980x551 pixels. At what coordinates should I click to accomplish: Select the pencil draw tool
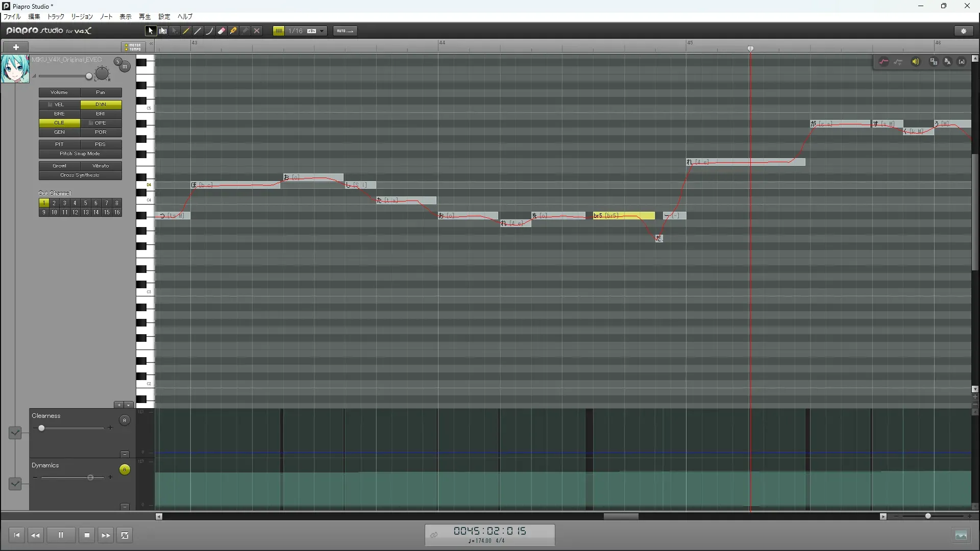[186, 31]
